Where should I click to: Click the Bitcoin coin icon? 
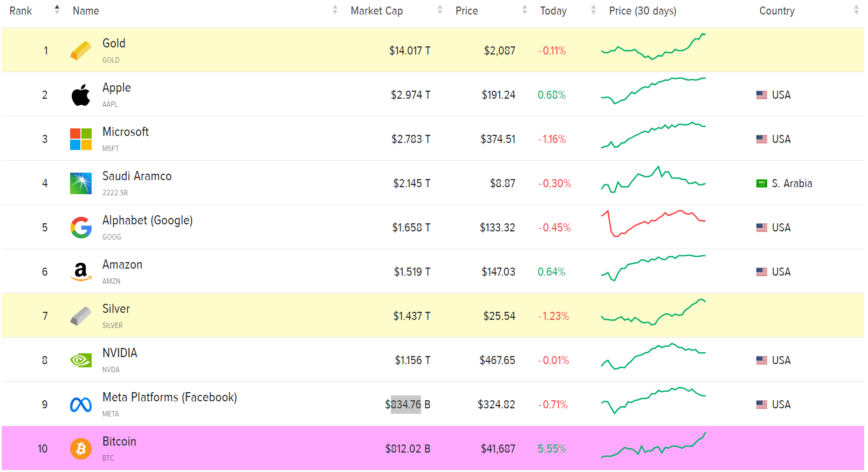(81, 449)
